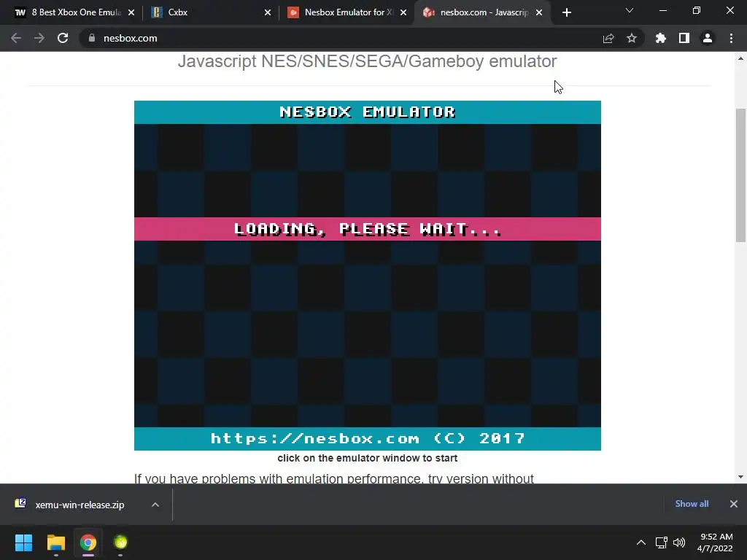Click the 'Javascript NES/SNES/SEGA/Gameboy emulator' heading
This screenshot has height=560, width=747.
(368, 61)
